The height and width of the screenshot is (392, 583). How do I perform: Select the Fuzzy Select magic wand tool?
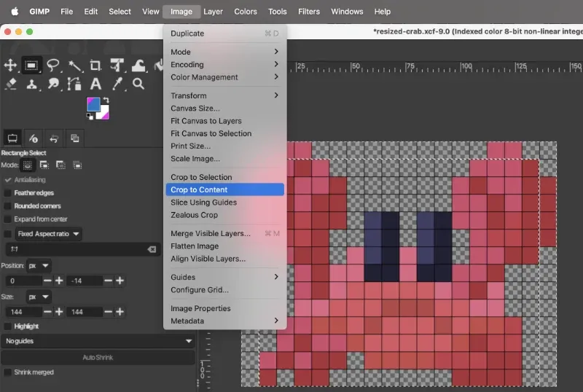coord(75,66)
